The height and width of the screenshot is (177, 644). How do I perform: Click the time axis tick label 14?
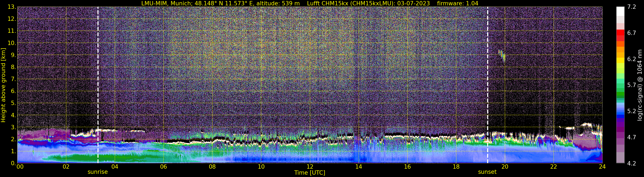tap(358, 167)
